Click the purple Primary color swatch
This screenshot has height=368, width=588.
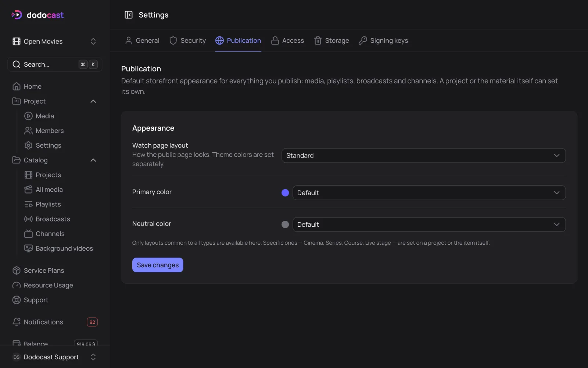[285, 193]
